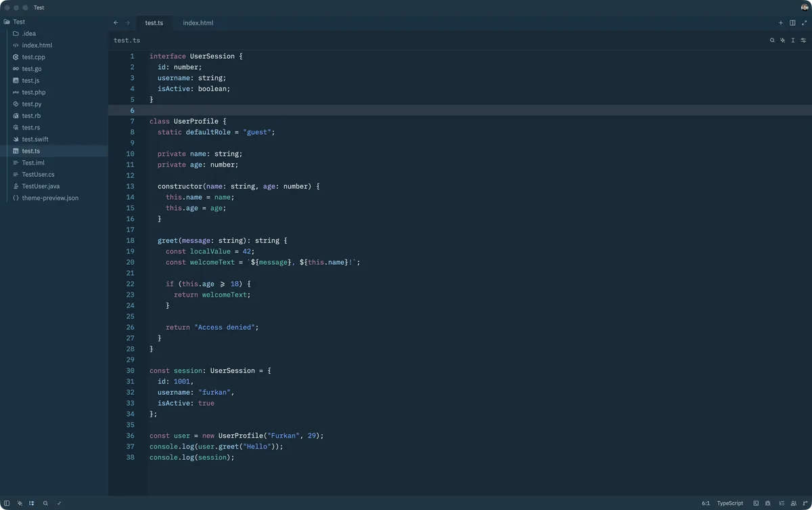Screen dimensions: 812x510
Task: Click the 6:1 cursor position indicator
Action: [x=706, y=503]
